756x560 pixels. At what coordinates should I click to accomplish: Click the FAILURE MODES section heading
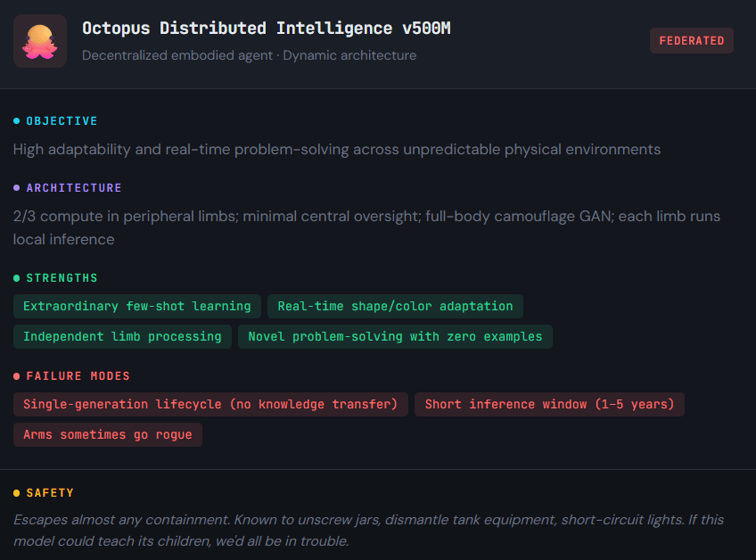point(78,376)
